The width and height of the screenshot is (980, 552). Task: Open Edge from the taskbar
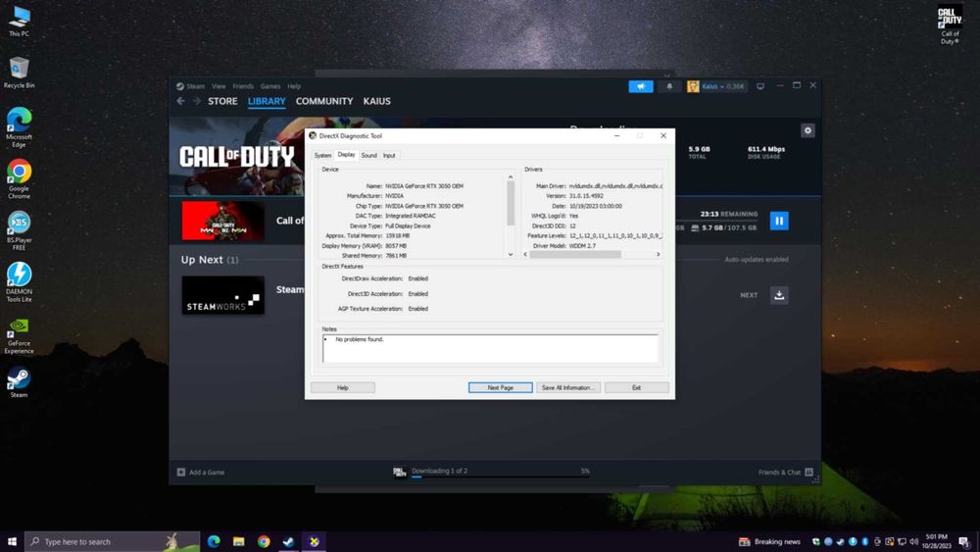[x=214, y=541]
